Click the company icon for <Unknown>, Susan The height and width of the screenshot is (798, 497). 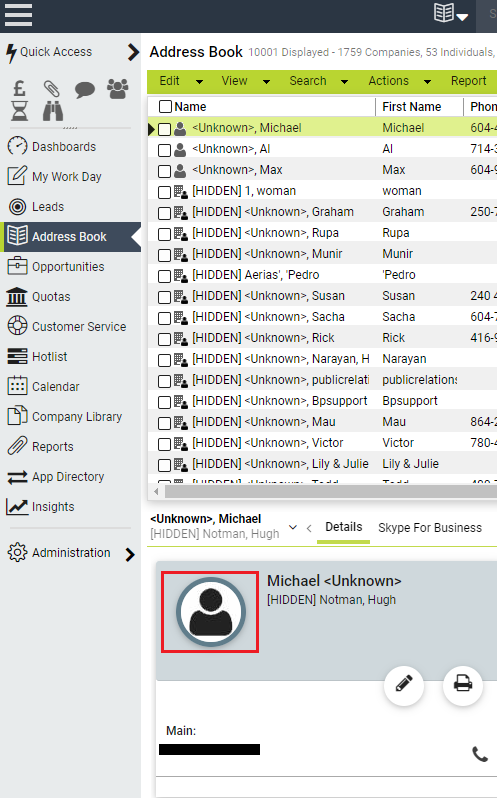(181, 297)
